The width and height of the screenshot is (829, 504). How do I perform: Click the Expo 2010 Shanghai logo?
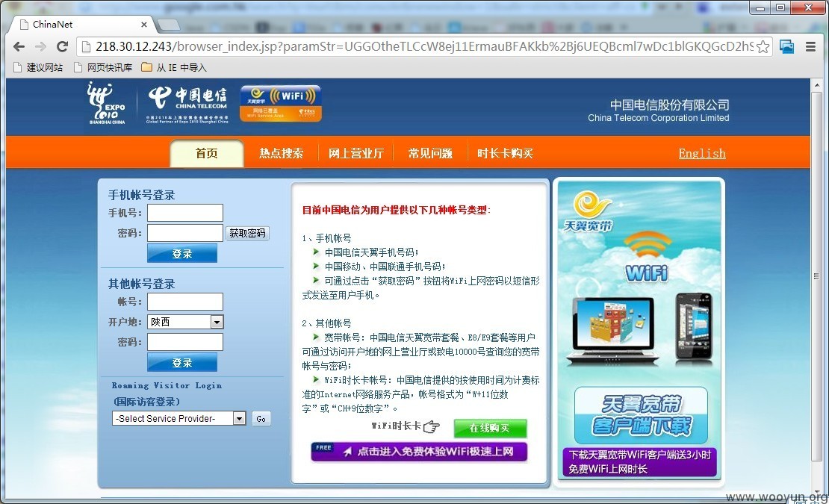point(107,103)
